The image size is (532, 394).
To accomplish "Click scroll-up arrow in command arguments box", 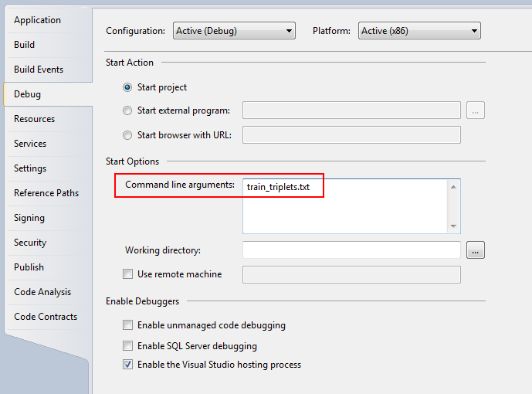I will click(453, 187).
